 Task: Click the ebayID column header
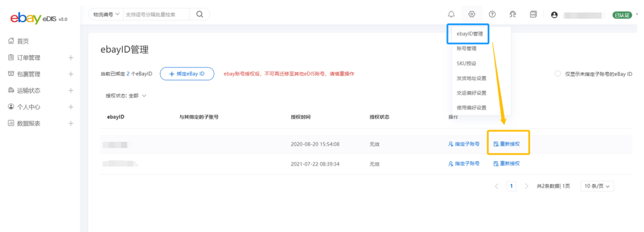116,117
